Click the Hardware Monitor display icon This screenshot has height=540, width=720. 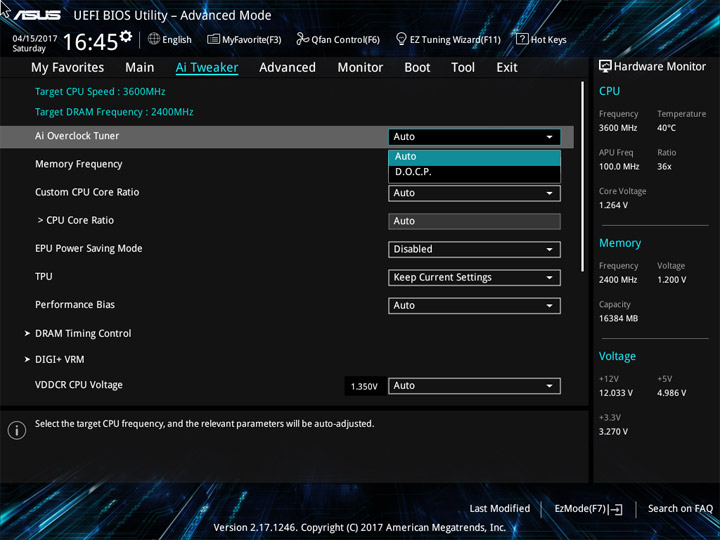point(605,66)
